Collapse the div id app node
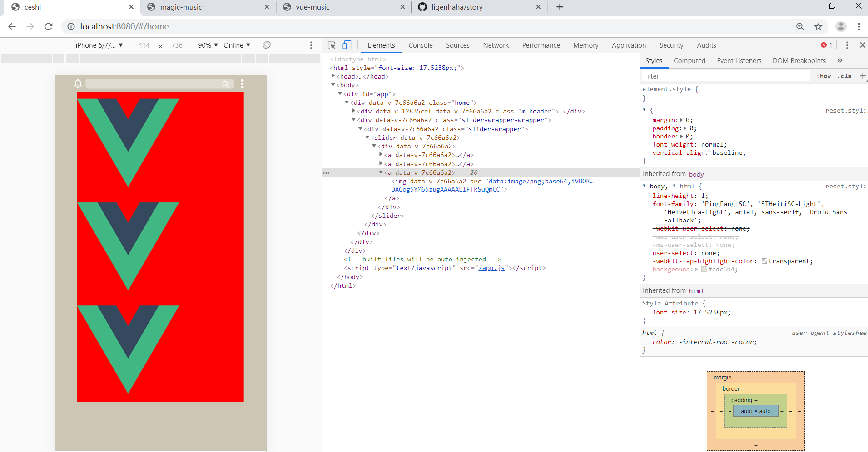Image resolution: width=868 pixels, height=452 pixels. coord(340,94)
